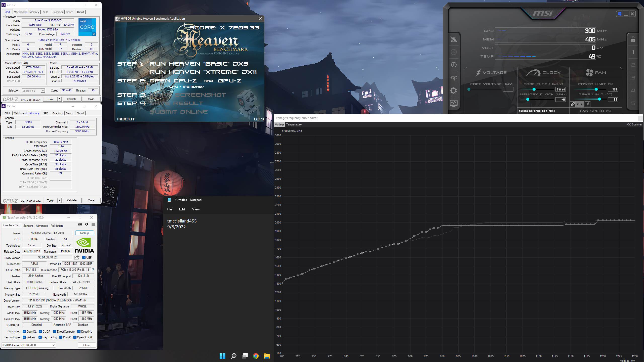Open Mainboard tab in the Memory-tab CPU-Z window
This screenshot has width=644, height=362.
(x=20, y=113)
